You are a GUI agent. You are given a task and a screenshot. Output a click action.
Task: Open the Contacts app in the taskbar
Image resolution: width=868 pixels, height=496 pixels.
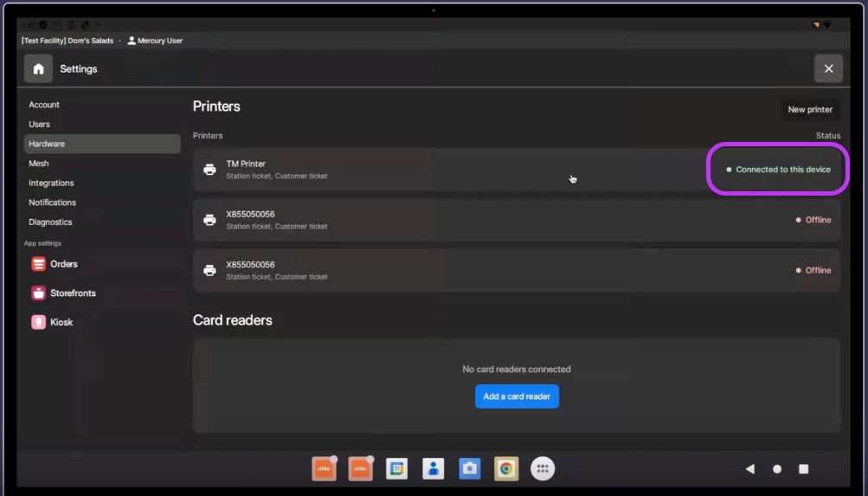[x=433, y=468]
